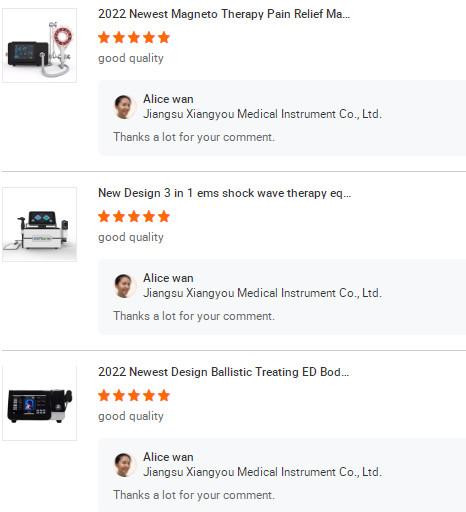
Task: Open Jiangsu Xiangyou Medical company in third reply
Action: point(262,472)
